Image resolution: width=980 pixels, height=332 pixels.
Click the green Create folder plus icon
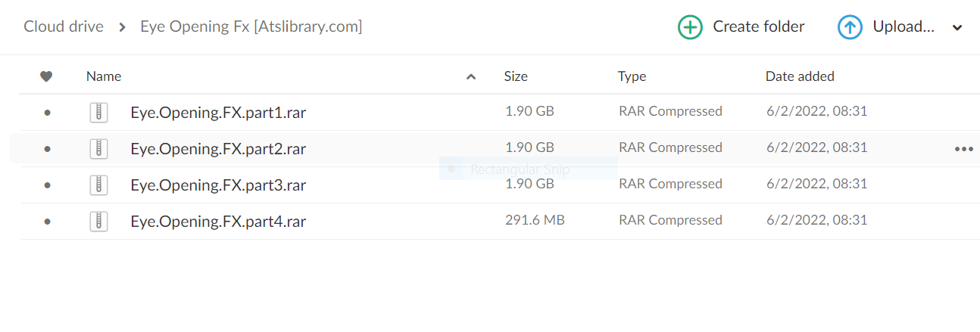(690, 27)
